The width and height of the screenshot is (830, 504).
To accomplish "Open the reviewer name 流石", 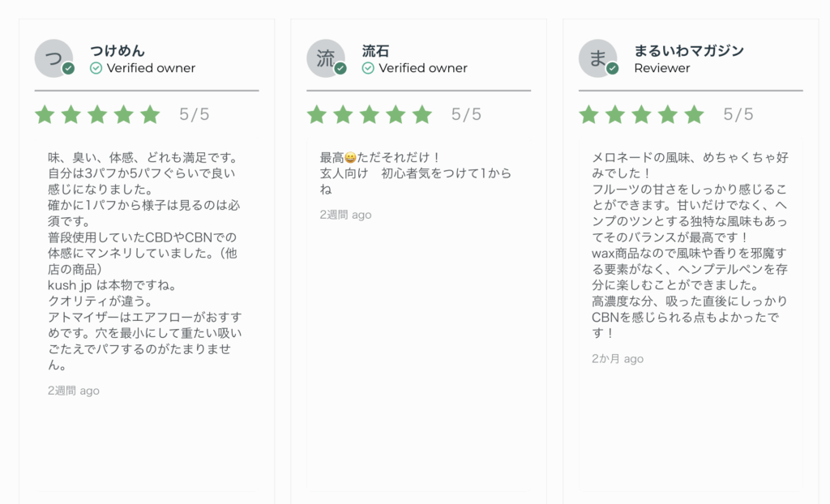I will coord(376,51).
